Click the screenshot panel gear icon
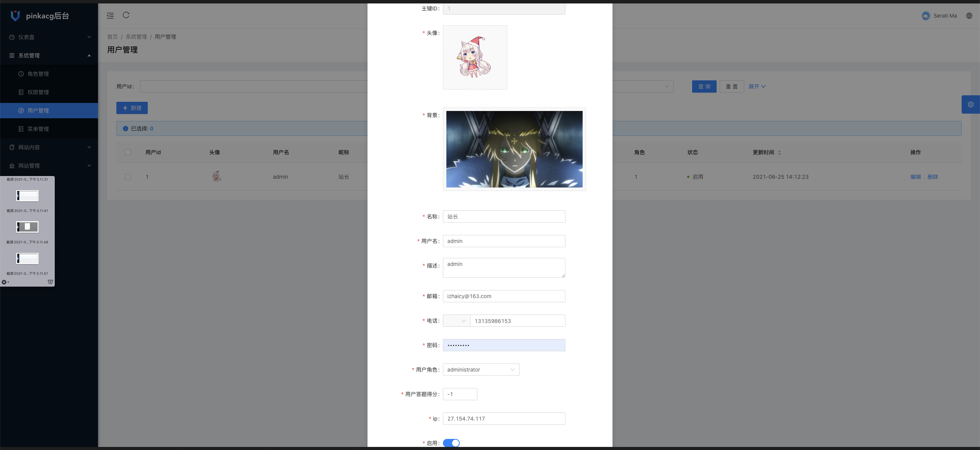 4,282
